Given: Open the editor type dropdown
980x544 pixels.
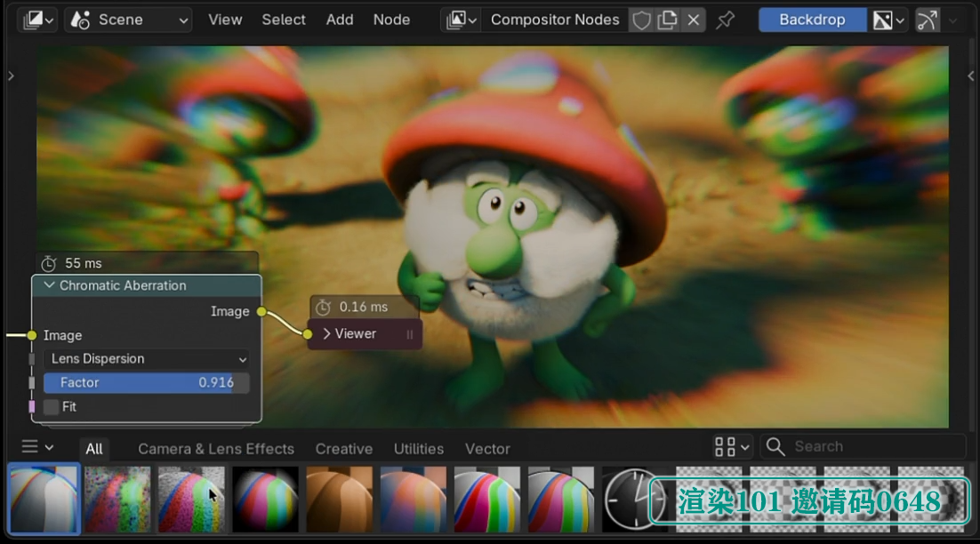Looking at the screenshot, I should (38, 20).
